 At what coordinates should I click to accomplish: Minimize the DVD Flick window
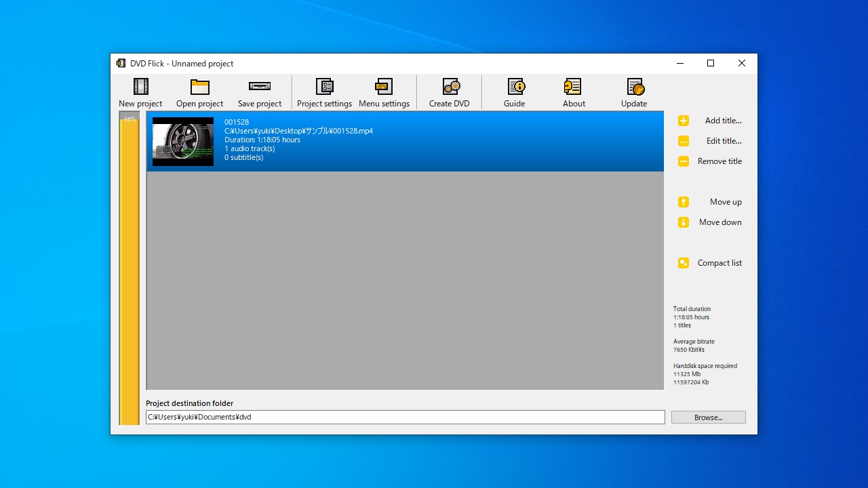(x=680, y=63)
